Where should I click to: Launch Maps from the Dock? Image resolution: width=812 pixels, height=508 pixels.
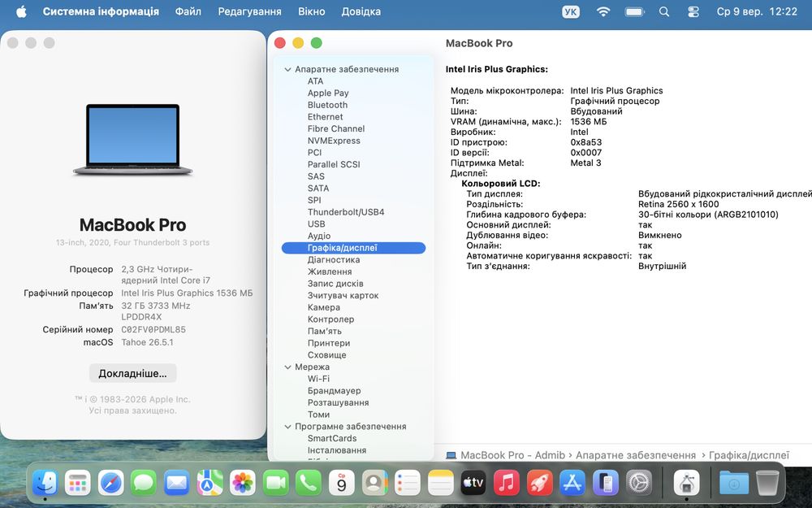click(209, 483)
